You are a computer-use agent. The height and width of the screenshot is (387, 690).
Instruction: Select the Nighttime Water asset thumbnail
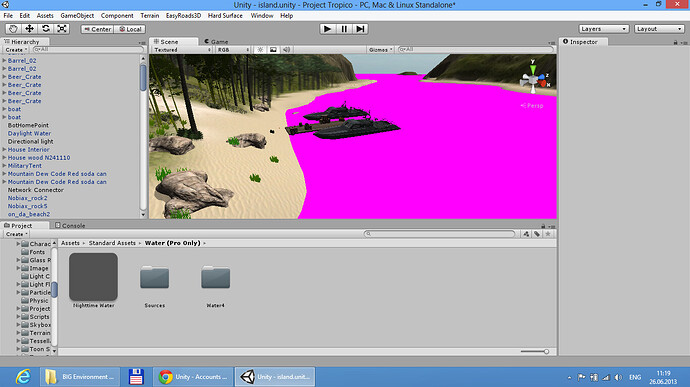tap(93, 276)
